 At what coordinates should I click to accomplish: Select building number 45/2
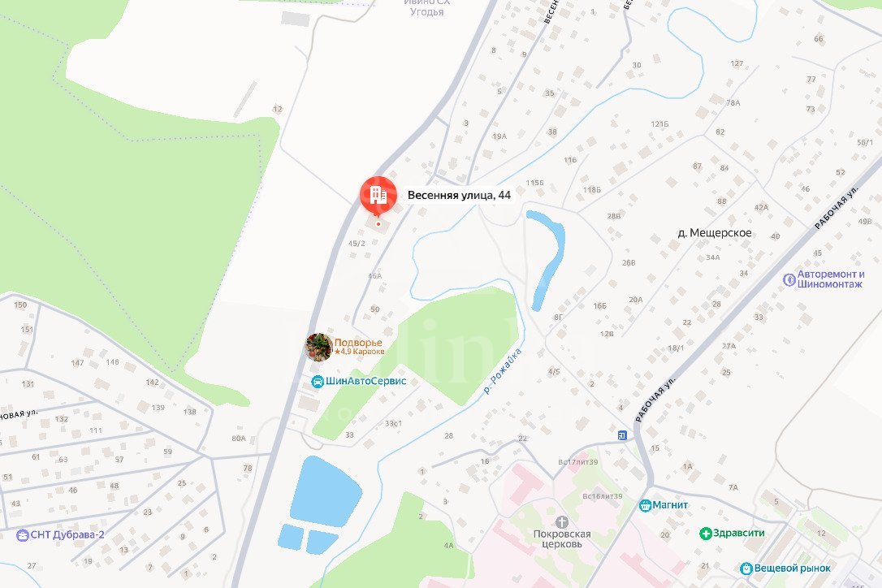(x=357, y=244)
